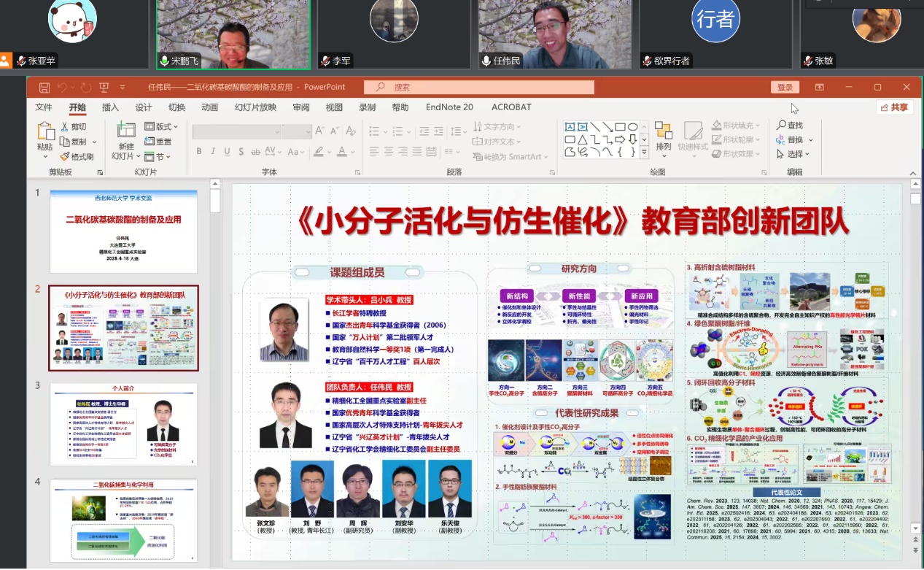Click the Format Painter (格式刷) tool
Image resolution: width=924 pixels, height=570 pixels.
point(77,156)
